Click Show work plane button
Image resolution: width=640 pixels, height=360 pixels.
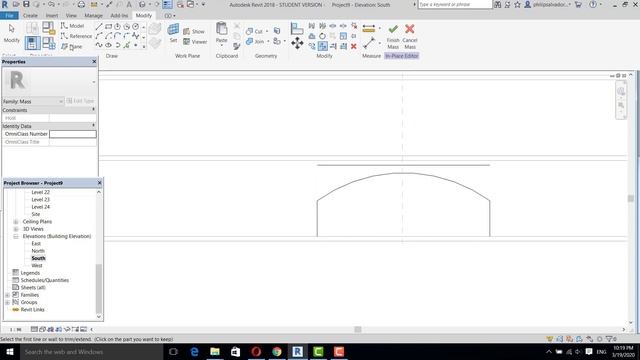[x=193, y=31]
